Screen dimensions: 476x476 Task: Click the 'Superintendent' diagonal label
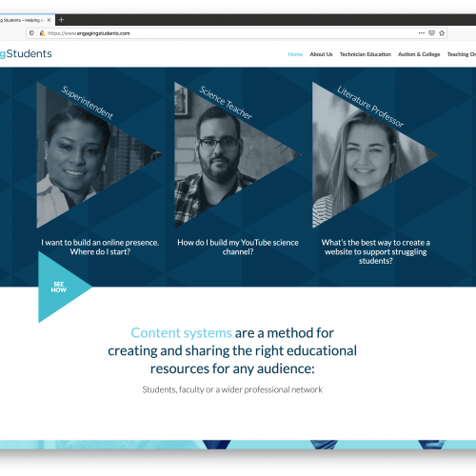[88, 103]
